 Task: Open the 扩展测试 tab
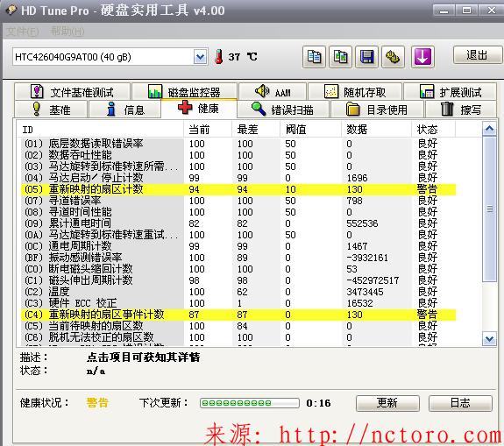[x=451, y=92]
